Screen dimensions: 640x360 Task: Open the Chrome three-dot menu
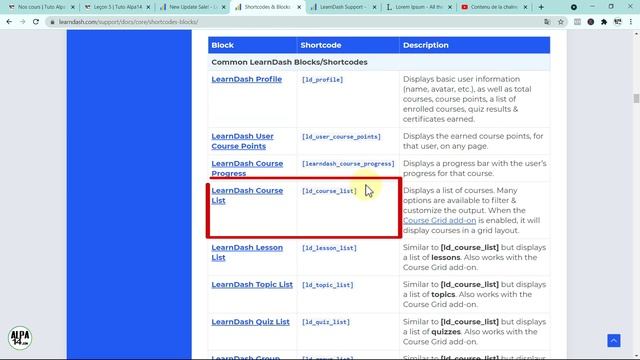[631, 22]
